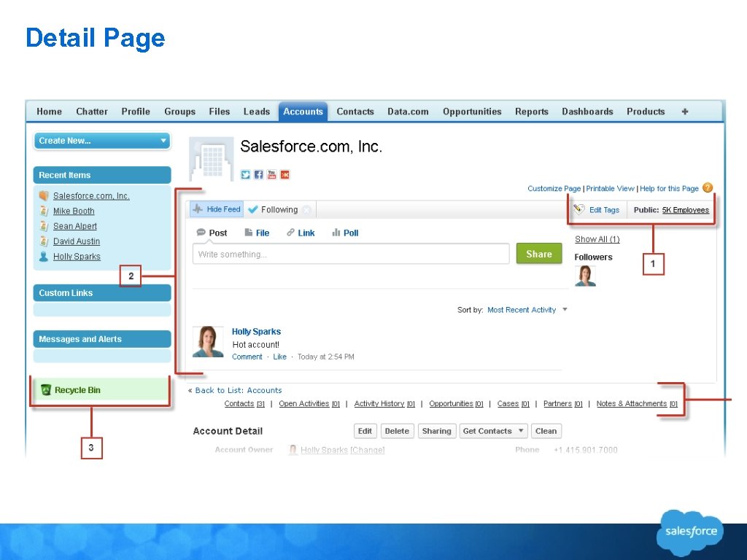Screen dimensions: 747x560
Task: Open the Profile tab
Action: 136,112
